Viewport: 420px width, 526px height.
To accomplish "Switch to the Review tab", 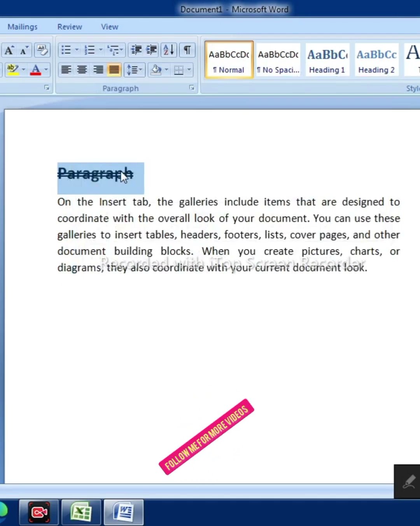I will (70, 27).
